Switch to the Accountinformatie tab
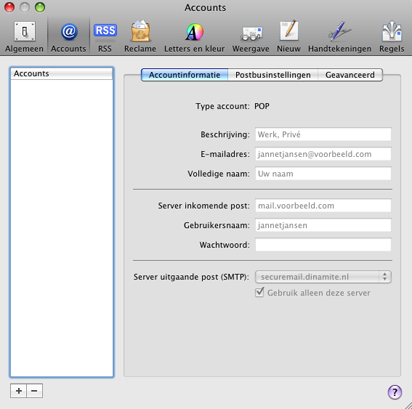This screenshot has width=412, height=409. [x=185, y=75]
